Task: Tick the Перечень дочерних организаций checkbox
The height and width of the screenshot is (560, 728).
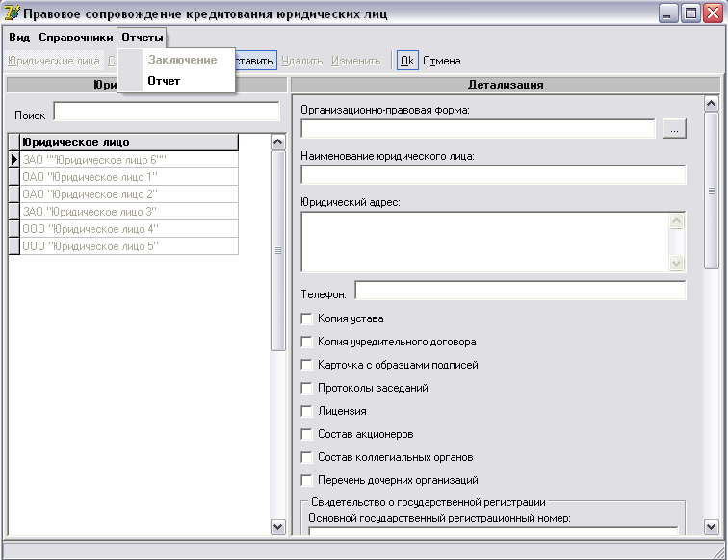Action: [306, 480]
